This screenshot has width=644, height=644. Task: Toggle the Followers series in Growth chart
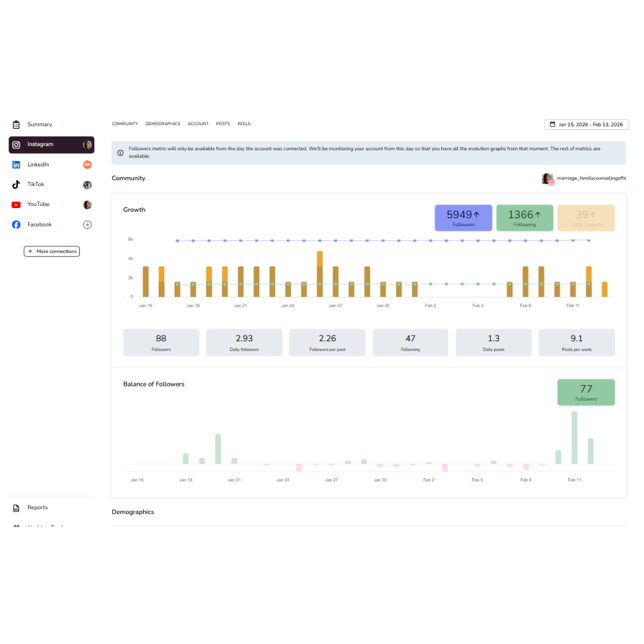pyautogui.click(x=463, y=218)
